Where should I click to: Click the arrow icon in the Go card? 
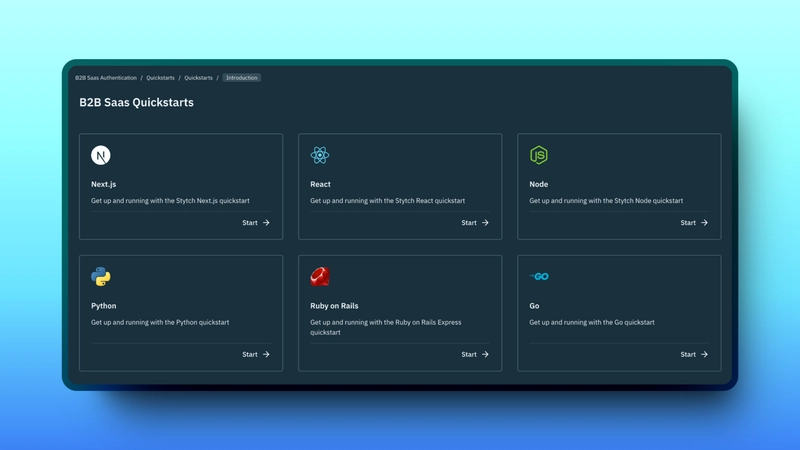pos(704,354)
